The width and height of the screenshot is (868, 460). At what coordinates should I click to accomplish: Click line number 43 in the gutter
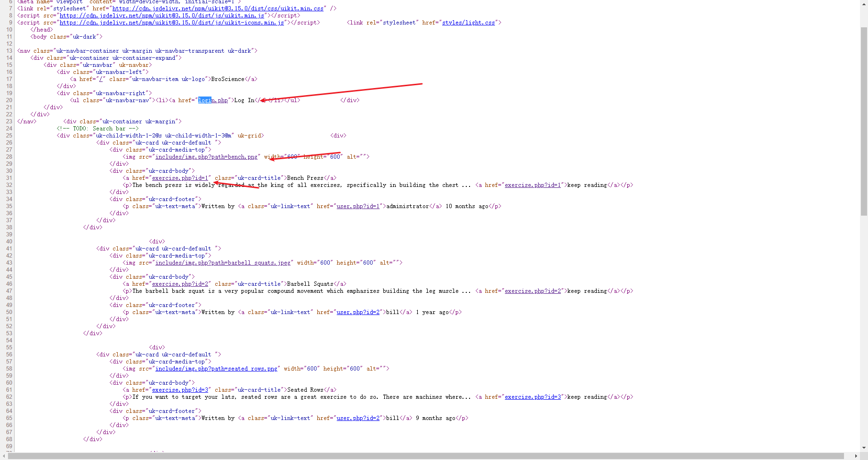pyautogui.click(x=9, y=263)
